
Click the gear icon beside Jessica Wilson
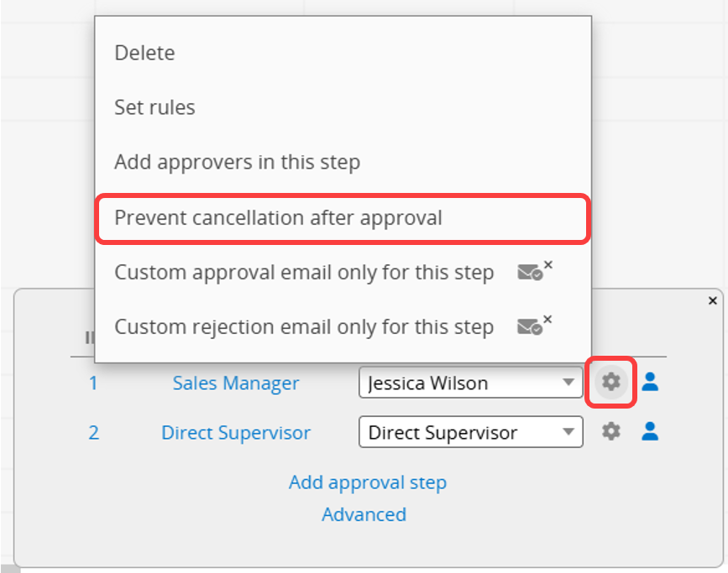click(x=611, y=382)
